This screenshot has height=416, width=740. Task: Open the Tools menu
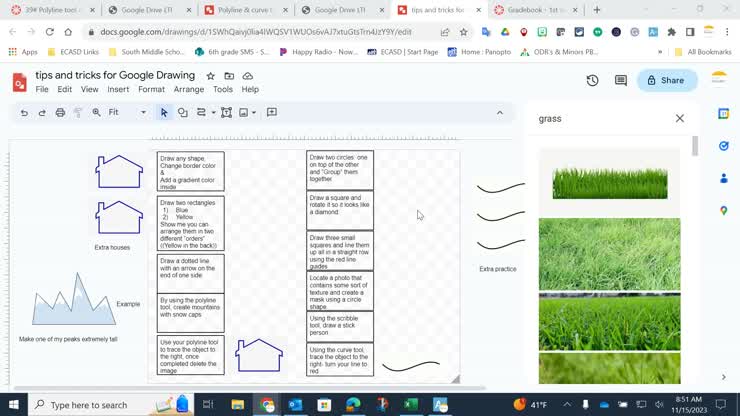click(223, 89)
